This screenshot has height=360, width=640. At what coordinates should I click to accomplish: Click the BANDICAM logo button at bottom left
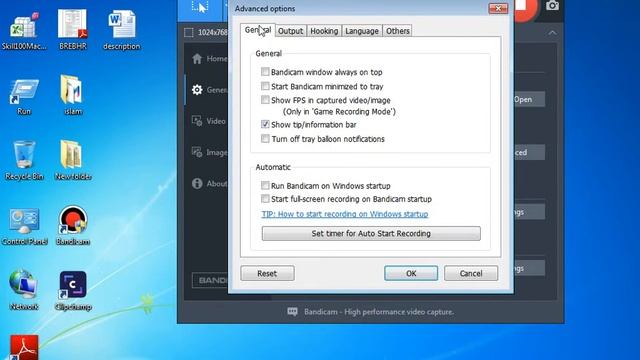coord(210,280)
